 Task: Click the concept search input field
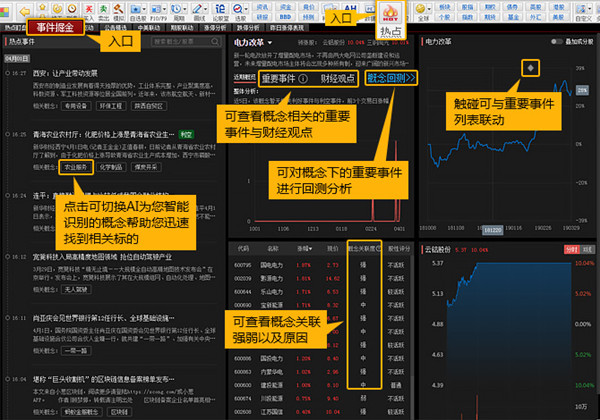186,41
